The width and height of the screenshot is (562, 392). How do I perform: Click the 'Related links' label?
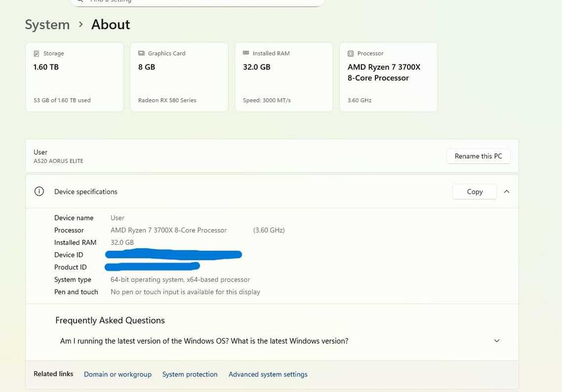pos(53,373)
